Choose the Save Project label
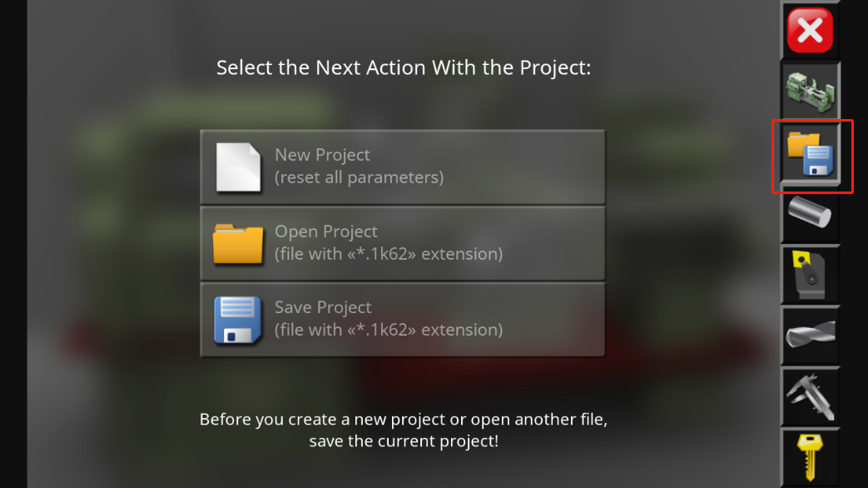The width and height of the screenshot is (868, 488). pyautogui.click(x=323, y=307)
